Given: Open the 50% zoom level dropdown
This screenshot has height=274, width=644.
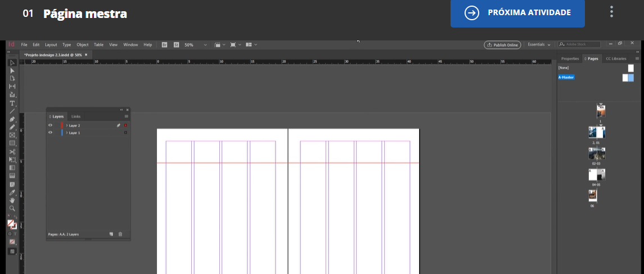Looking at the screenshot, I should coord(205,45).
